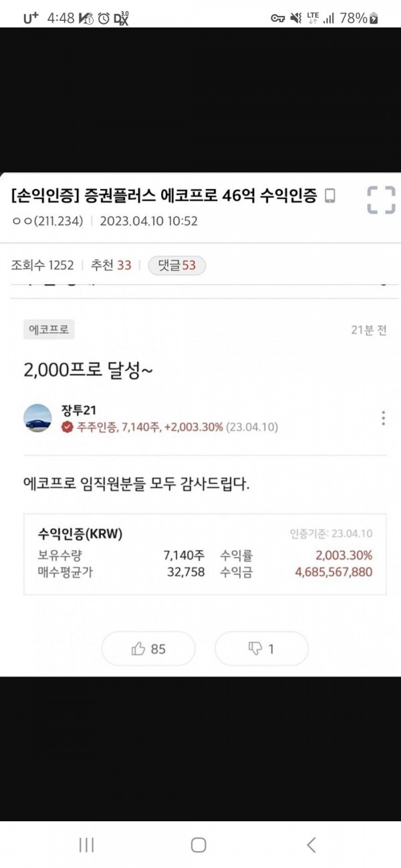The width and height of the screenshot is (401, 868).
Task: Select the 에코프로 stock tag
Action: pos(49,329)
